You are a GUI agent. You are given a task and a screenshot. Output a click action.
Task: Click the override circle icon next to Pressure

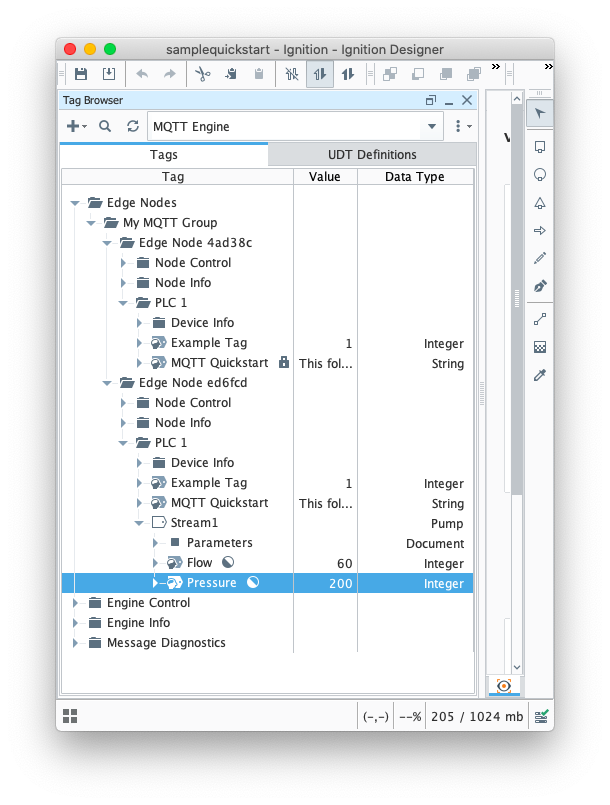253,582
